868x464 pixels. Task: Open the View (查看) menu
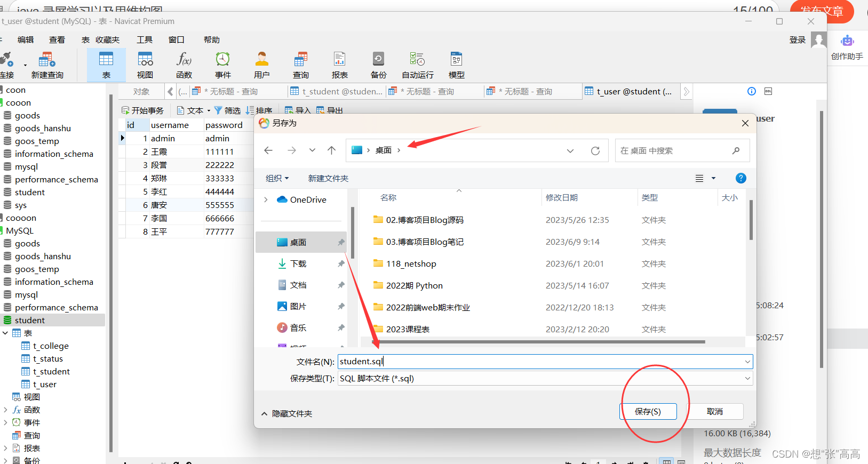click(x=57, y=40)
